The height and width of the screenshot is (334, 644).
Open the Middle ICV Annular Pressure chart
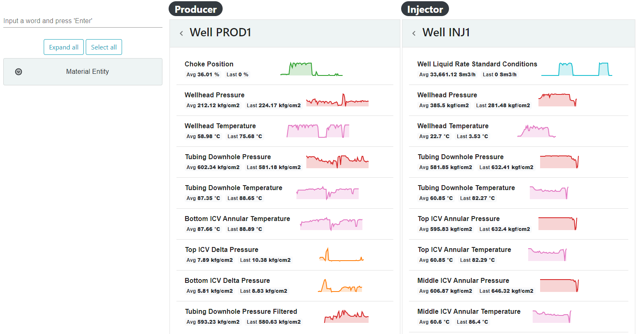tap(559, 285)
